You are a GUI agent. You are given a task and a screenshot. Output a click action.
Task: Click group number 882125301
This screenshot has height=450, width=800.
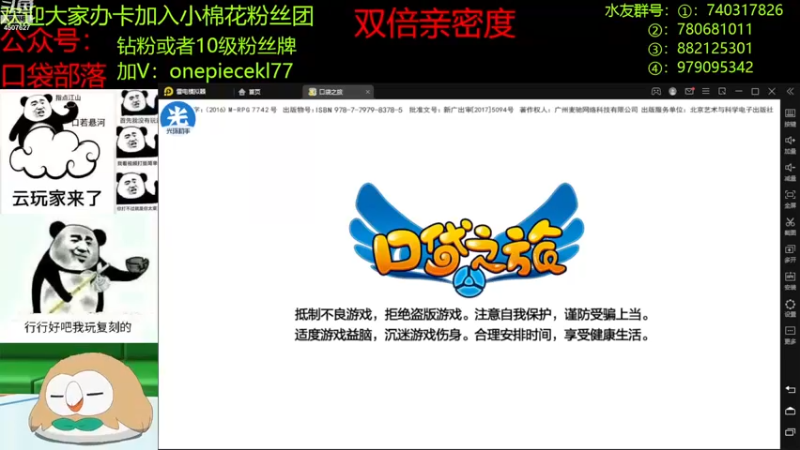[714, 48]
